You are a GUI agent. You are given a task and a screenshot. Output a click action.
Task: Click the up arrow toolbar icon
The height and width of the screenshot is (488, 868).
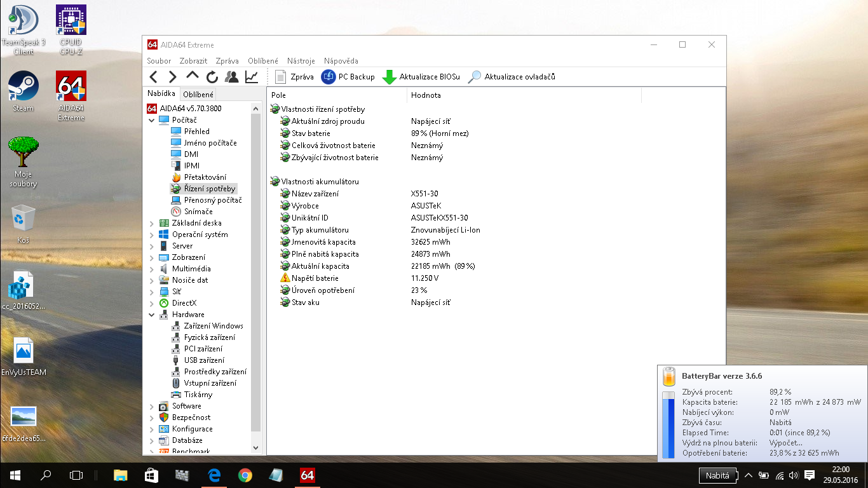[x=193, y=76]
